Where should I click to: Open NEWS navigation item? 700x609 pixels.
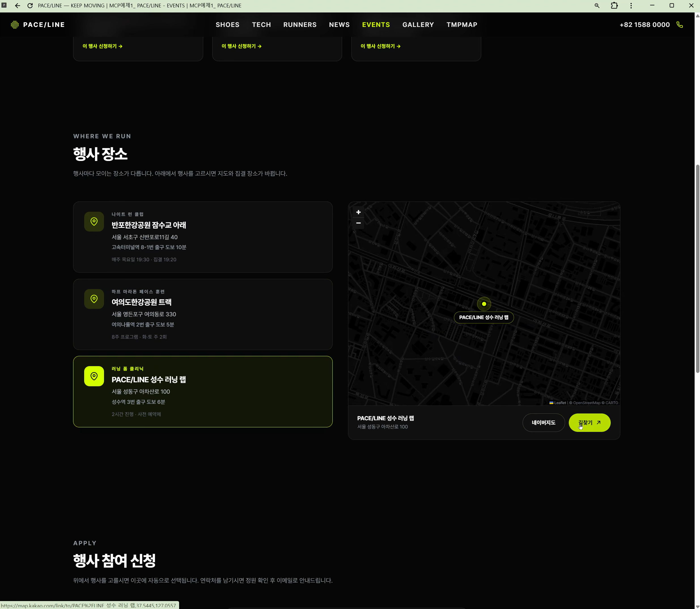339,24
